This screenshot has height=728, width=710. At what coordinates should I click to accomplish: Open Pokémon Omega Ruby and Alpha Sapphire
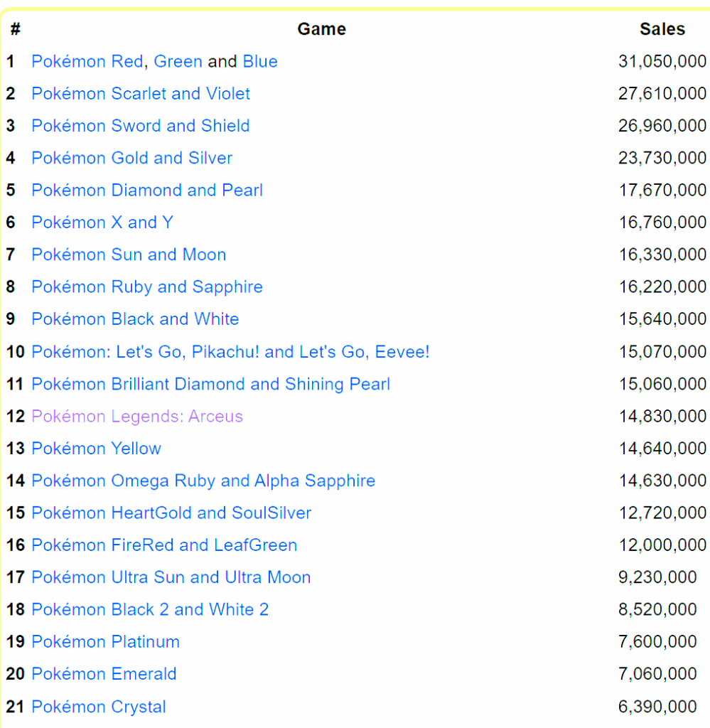[203, 481]
